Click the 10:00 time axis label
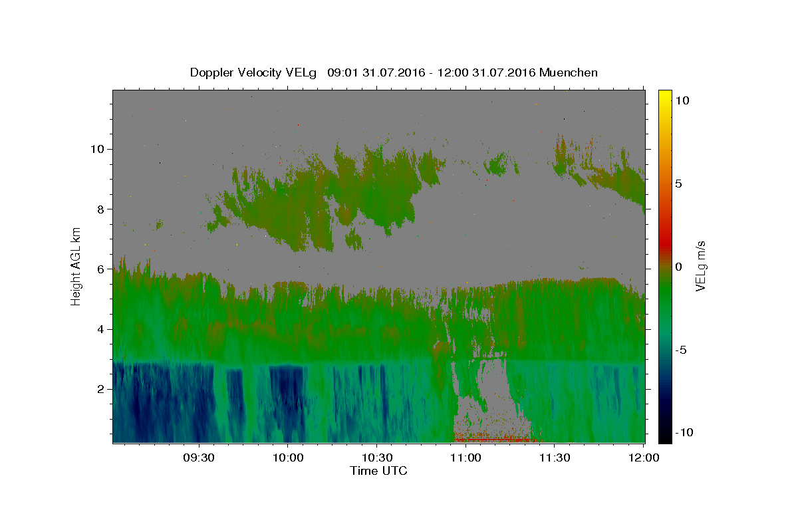The image size is (798, 532). (x=287, y=458)
